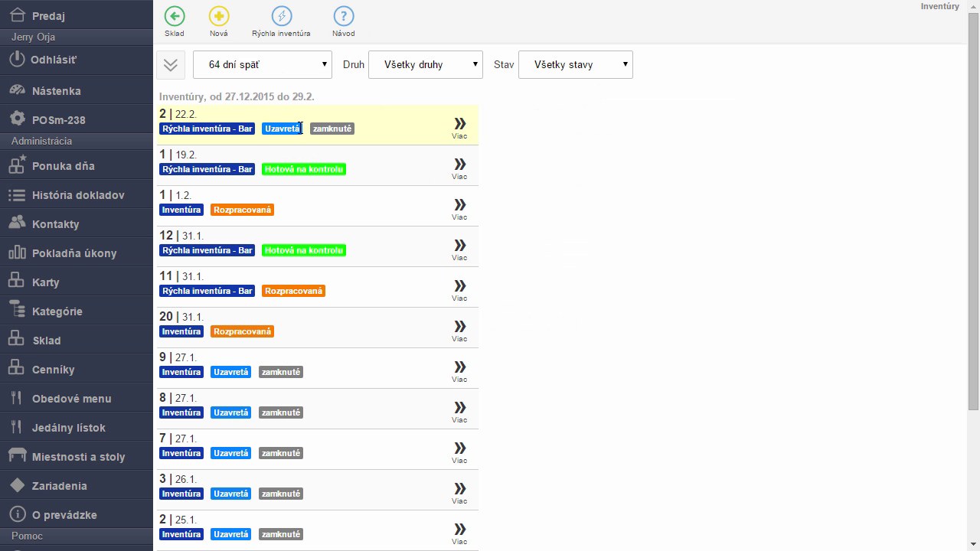Click the Odhlásiť power icon
Image resolution: width=980 pixels, height=551 pixels.
click(x=17, y=59)
